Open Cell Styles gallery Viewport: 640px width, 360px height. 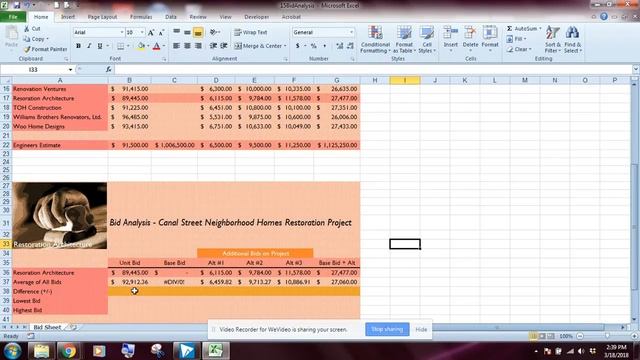click(427, 40)
